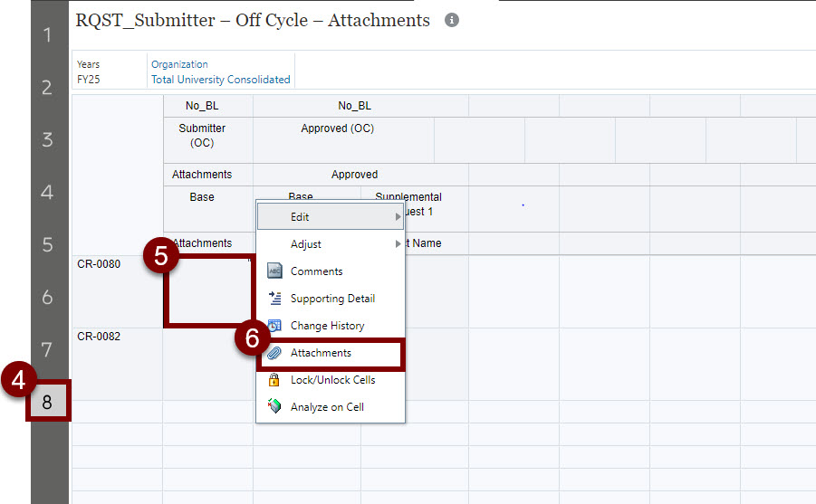Click the Analyze on Cell icon
Viewport: 816px width, 504px height.
click(274, 407)
